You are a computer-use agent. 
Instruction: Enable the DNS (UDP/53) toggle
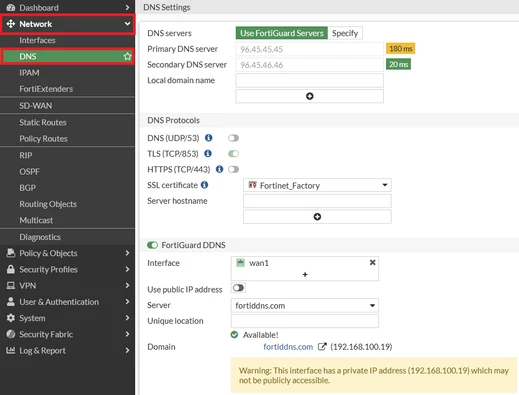click(x=233, y=138)
